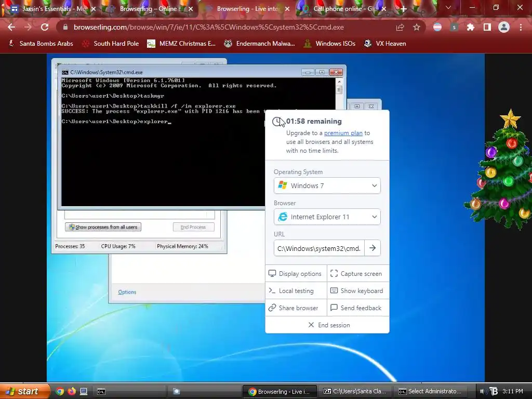Viewport: 532px width, 399px height.
Task: Minimize the cmd.exe window
Action: coord(308,72)
